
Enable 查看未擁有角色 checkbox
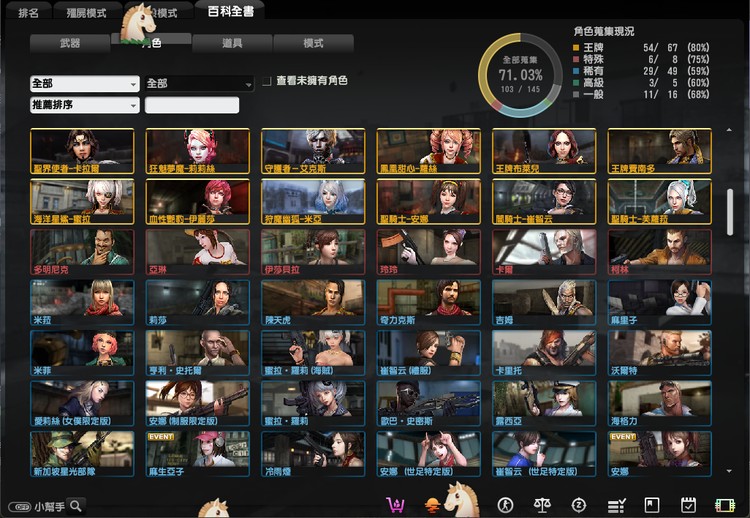267,81
